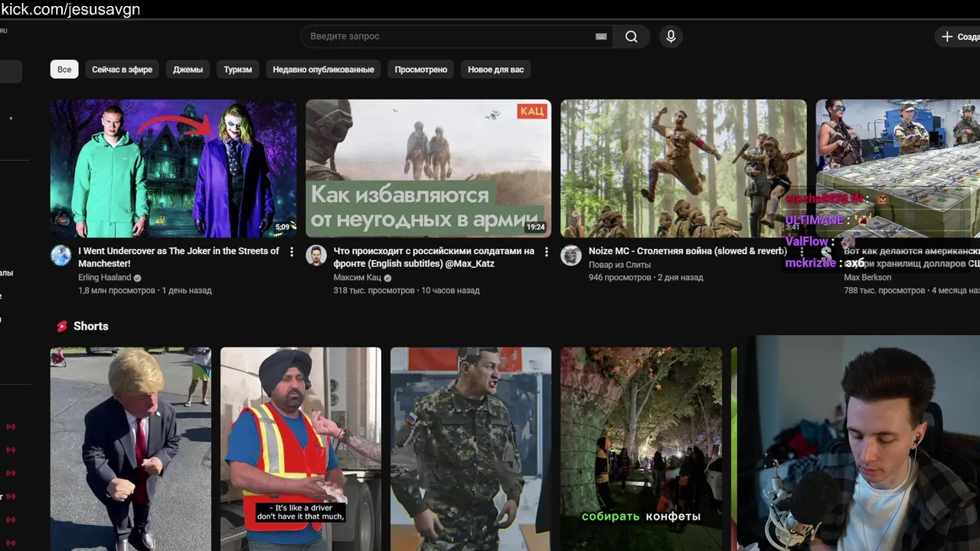Click 'Что происходит с российскими солдатами' title

(x=434, y=257)
